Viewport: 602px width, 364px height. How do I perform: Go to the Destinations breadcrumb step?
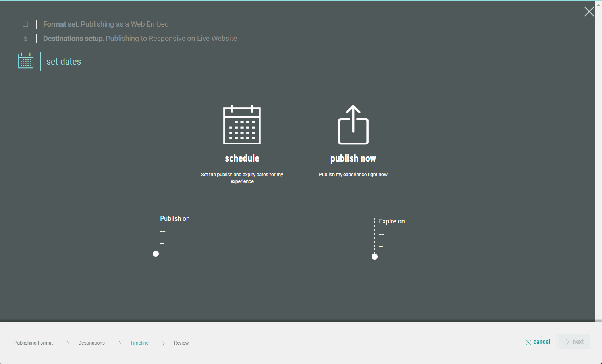coord(91,343)
